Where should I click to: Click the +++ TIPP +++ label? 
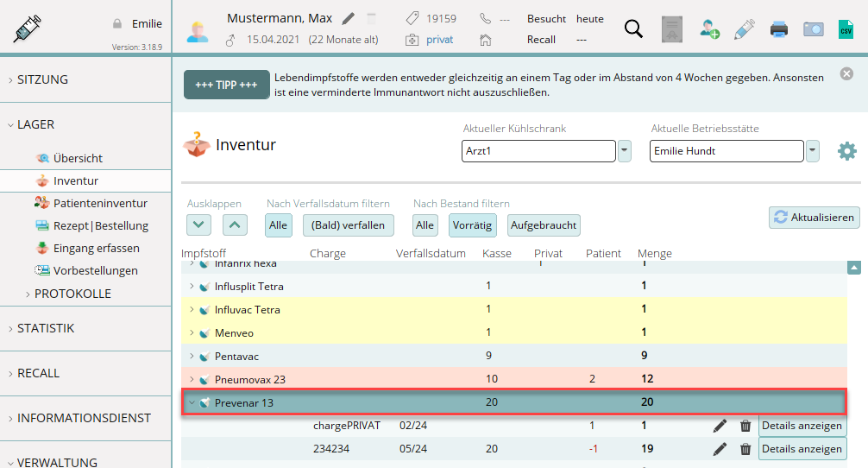pos(226,85)
